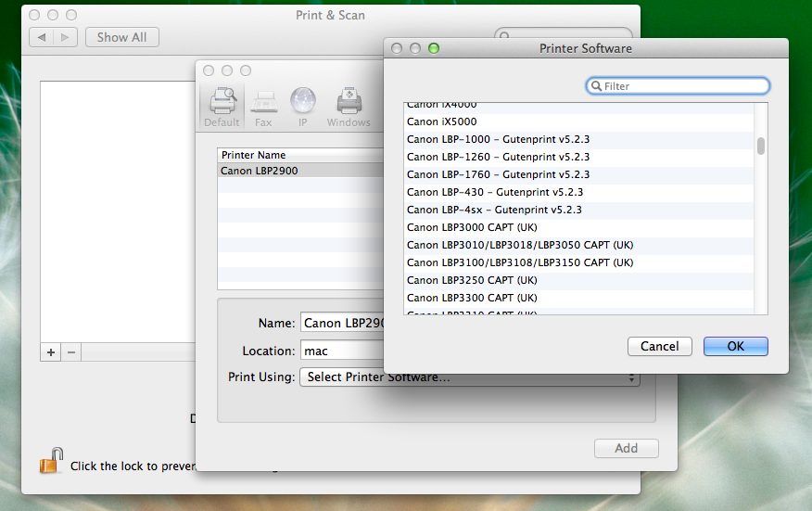The width and height of the screenshot is (812, 511).
Task: Select Canon LBP3000 CAPT (UK)
Action: point(578,227)
